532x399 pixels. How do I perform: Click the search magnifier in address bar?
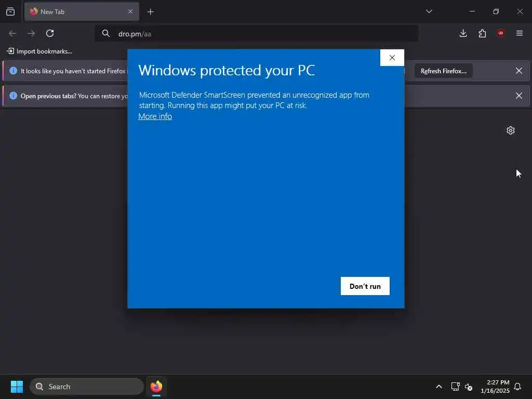pos(106,34)
